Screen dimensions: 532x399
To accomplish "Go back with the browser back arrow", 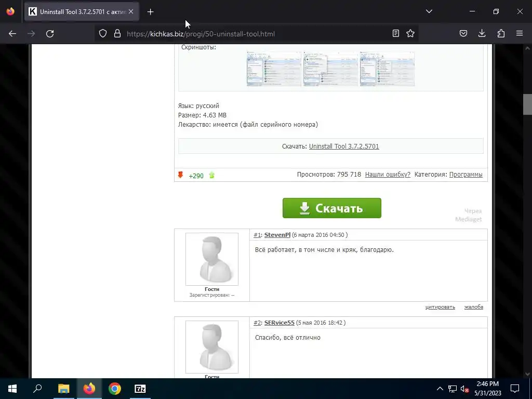I will tap(12, 34).
